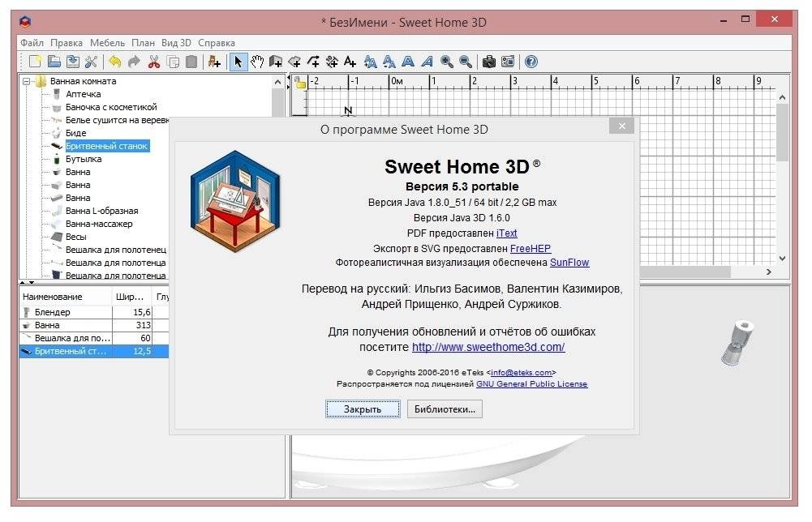812x522 pixels.
Task: Select the Блендер row in furniture table
Action: pos(94,312)
